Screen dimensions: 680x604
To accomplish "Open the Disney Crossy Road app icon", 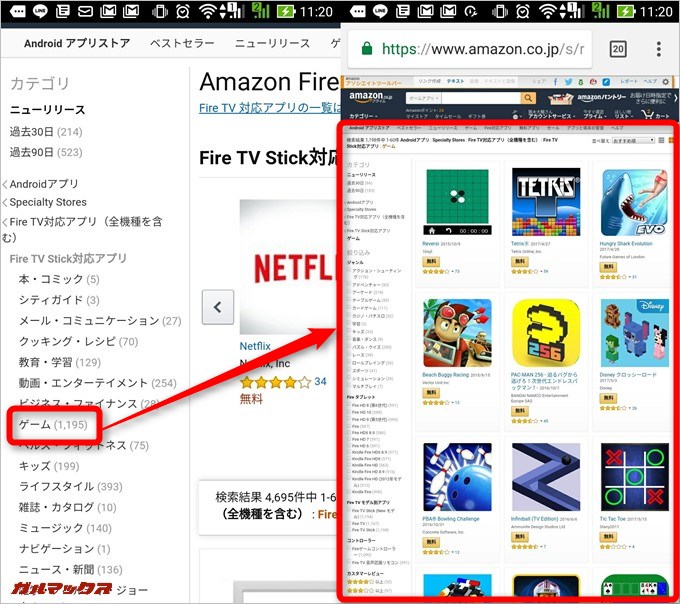I will 634,333.
